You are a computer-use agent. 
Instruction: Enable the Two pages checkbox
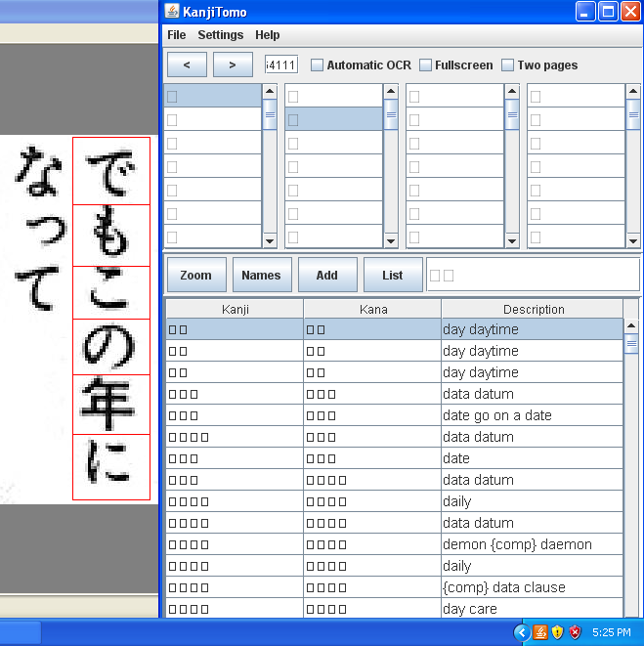coord(507,65)
